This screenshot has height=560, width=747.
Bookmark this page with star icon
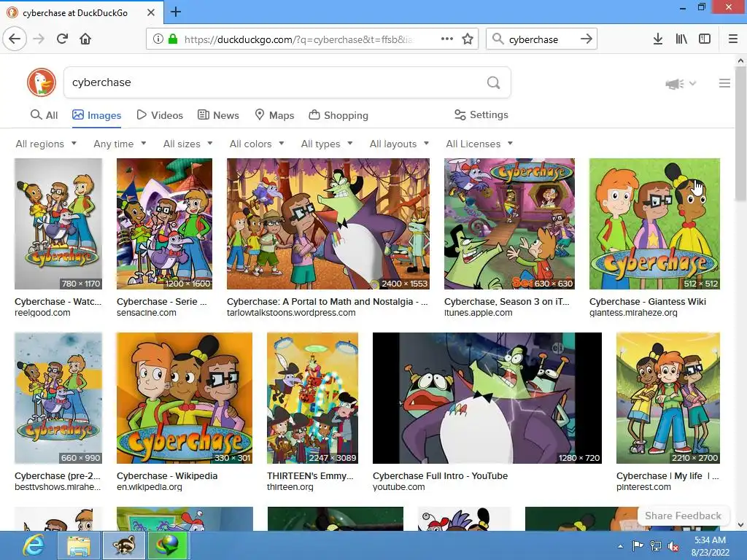(x=468, y=39)
